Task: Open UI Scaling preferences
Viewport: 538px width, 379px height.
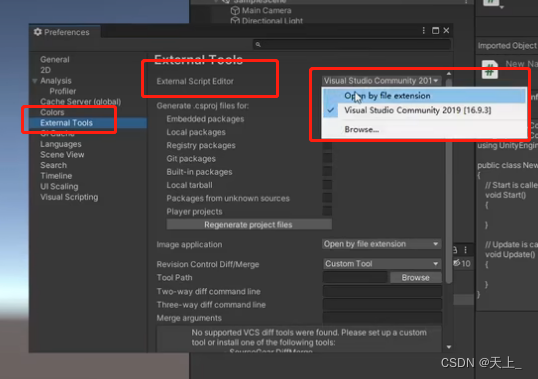Action: tap(59, 187)
